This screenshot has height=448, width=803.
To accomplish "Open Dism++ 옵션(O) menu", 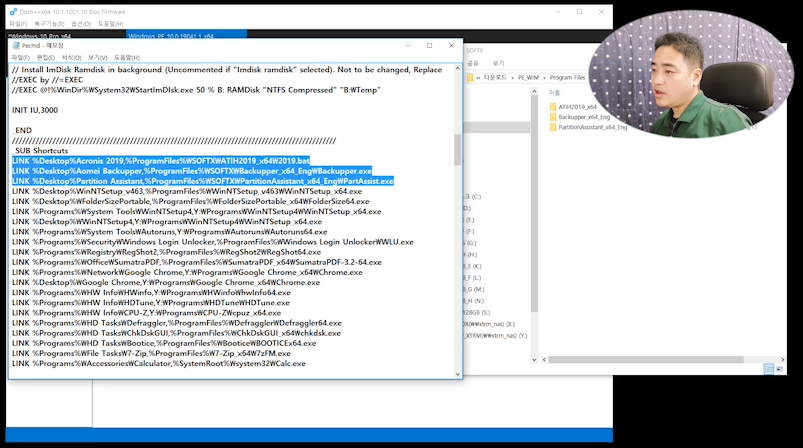I will click(x=81, y=24).
